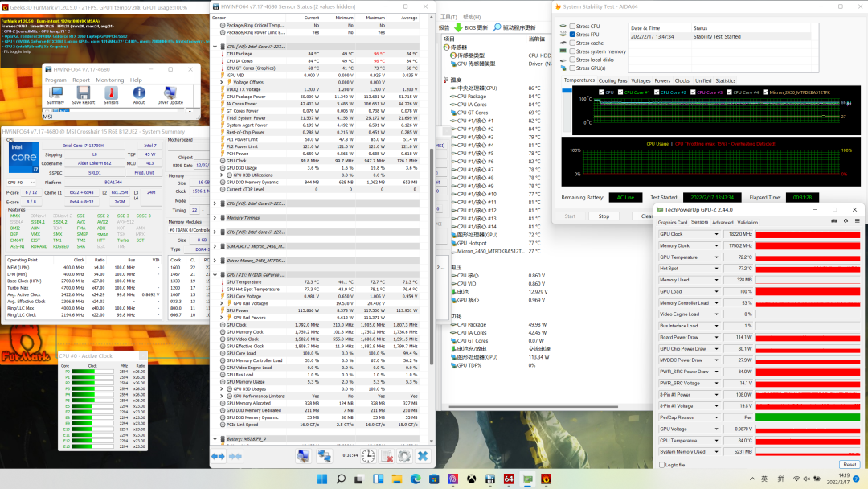Open the Board Power Draw dropdown in GPU-Z
The height and width of the screenshot is (489, 868).
click(x=716, y=337)
